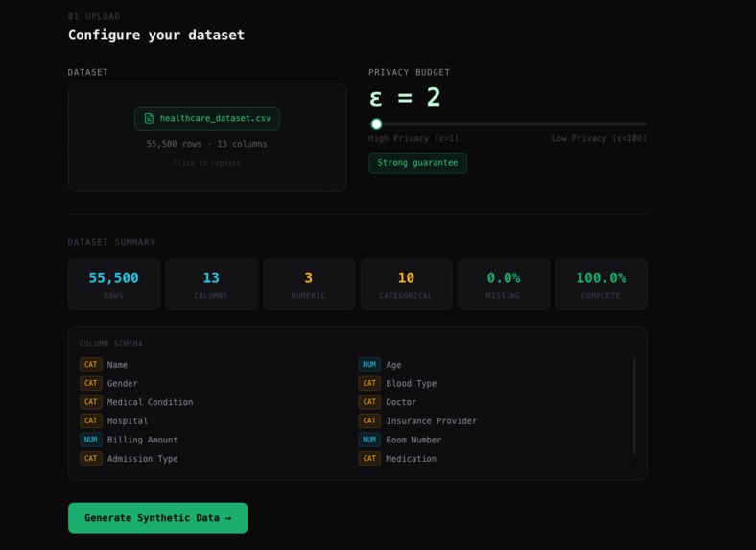Click the CAT badge next to Blood Type
756x550 pixels.
pos(369,383)
